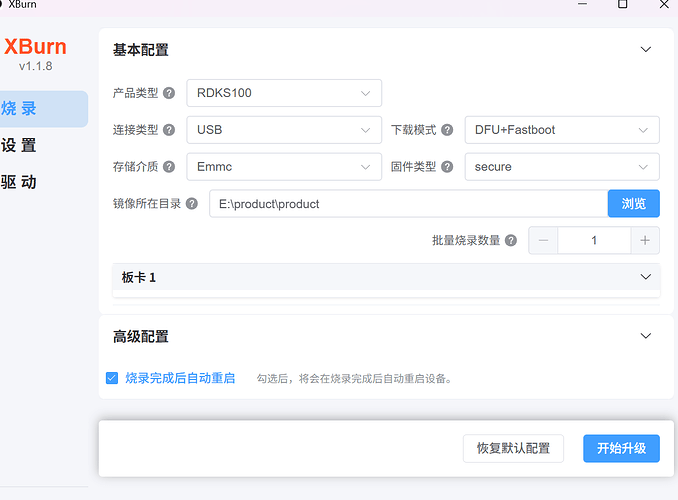The height and width of the screenshot is (500, 678).
Task: Click help icon next to 批量烧录数量
Action: point(511,240)
